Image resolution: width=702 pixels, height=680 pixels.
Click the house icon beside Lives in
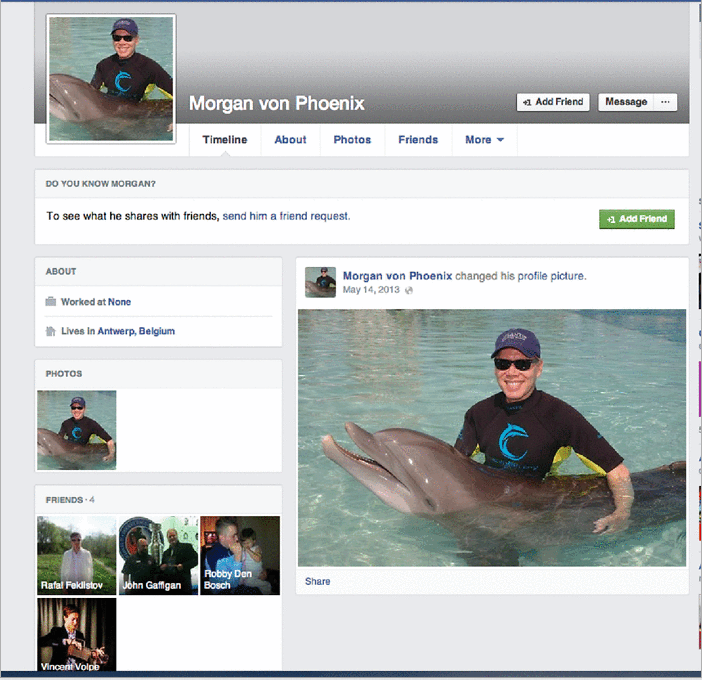pos(51,331)
